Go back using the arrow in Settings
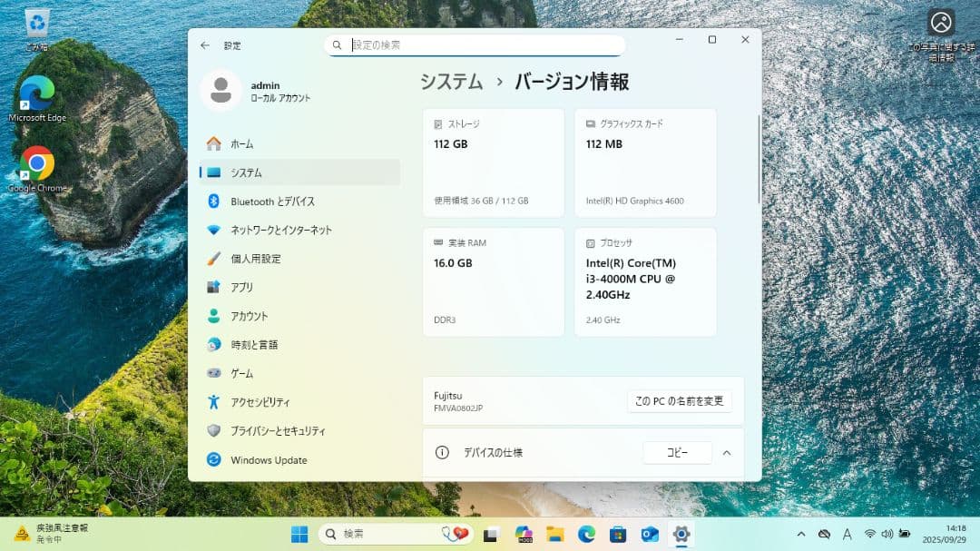 click(205, 45)
